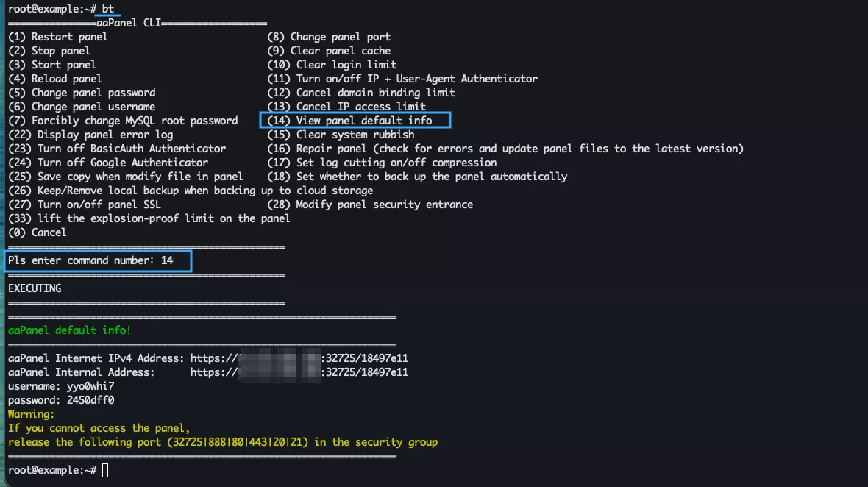
Task: Click the "(5) Change panel password" option text
Action: click(82, 93)
